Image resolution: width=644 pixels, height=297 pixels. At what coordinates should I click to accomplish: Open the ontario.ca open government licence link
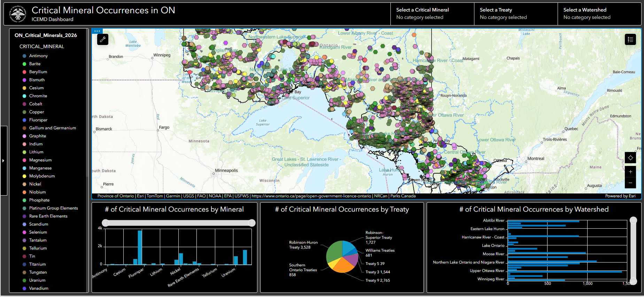pyautogui.click(x=311, y=196)
